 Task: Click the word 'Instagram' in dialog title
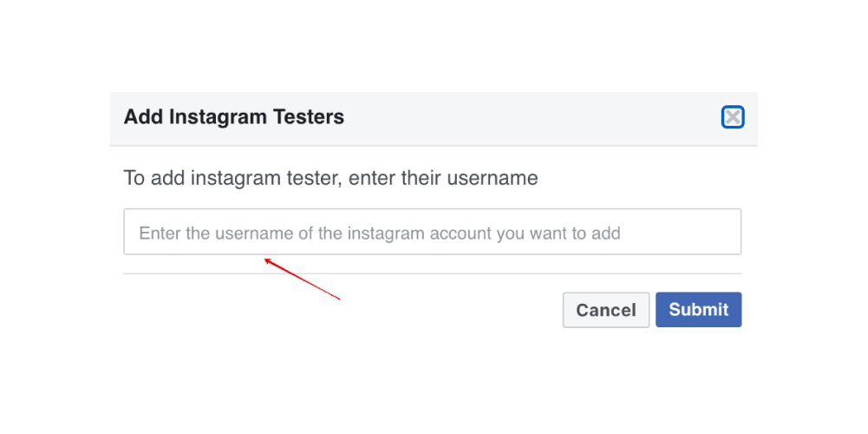click(x=212, y=117)
